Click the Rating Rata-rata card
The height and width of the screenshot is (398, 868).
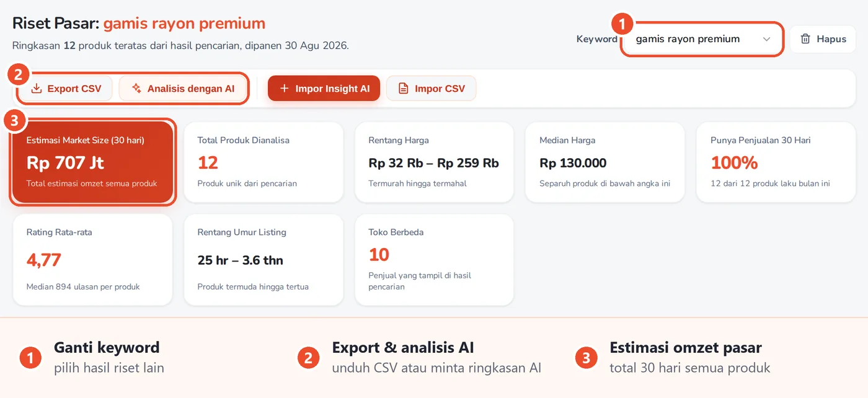92,260
